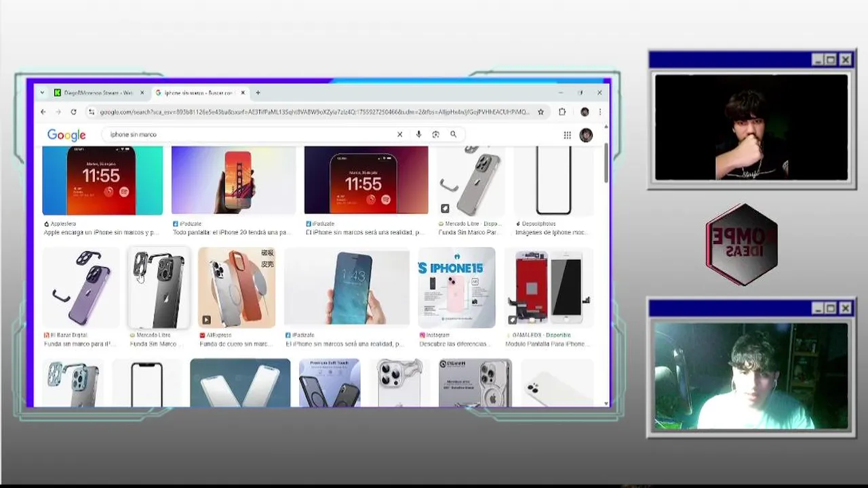
Task: Close the Chrome browser window
Action: (599, 93)
